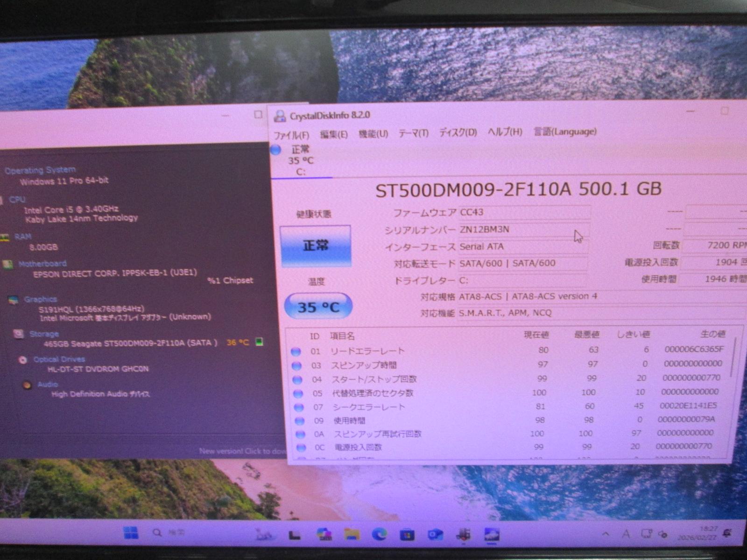The height and width of the screenshot is (560, 747).
Task: Open the ファイル(F) menu
Action: click(x=291, y=135)
